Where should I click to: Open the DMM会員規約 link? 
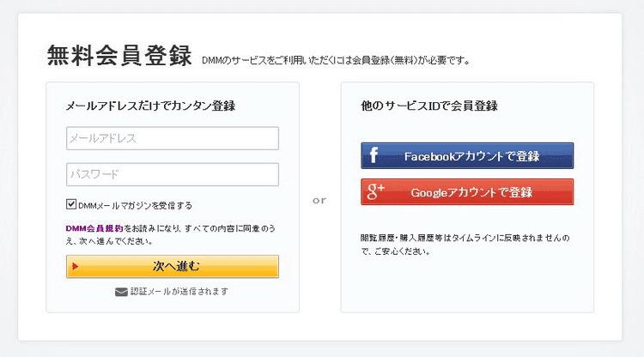[94, 229]
